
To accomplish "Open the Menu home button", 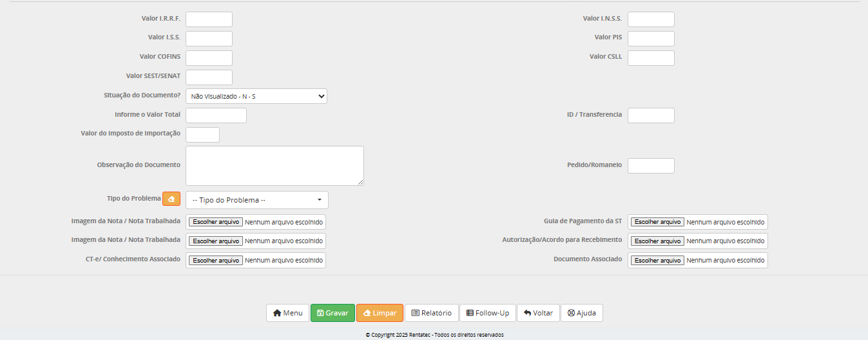I will (x=287, y=313).
